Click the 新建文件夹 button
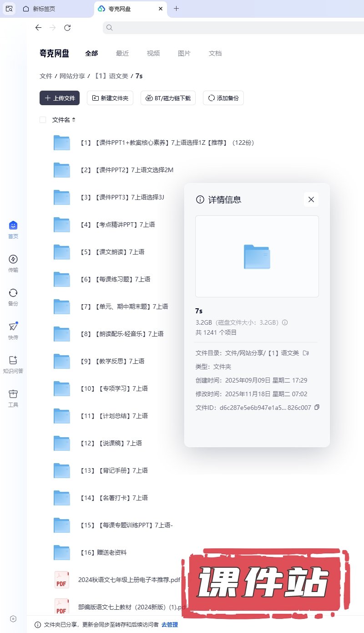Screen dimensions: 364x633 pyautogui.click(x=110, y=98)
